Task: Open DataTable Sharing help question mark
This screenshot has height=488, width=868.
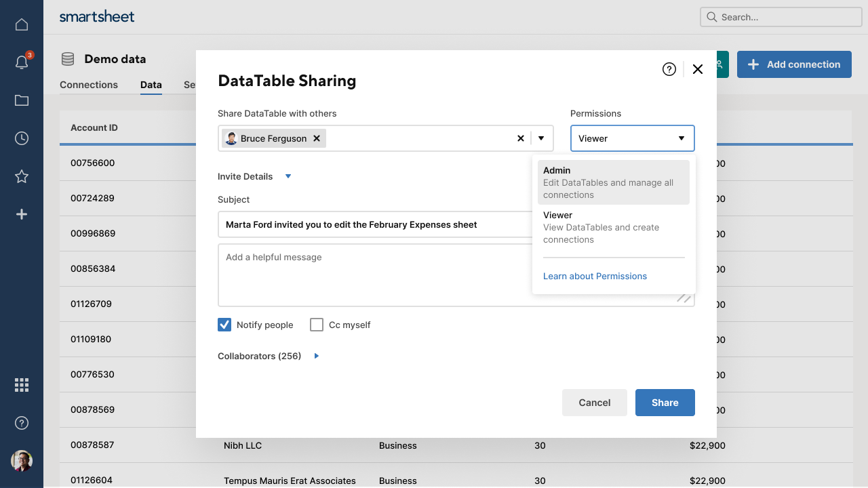Action: tap(669, 69)
